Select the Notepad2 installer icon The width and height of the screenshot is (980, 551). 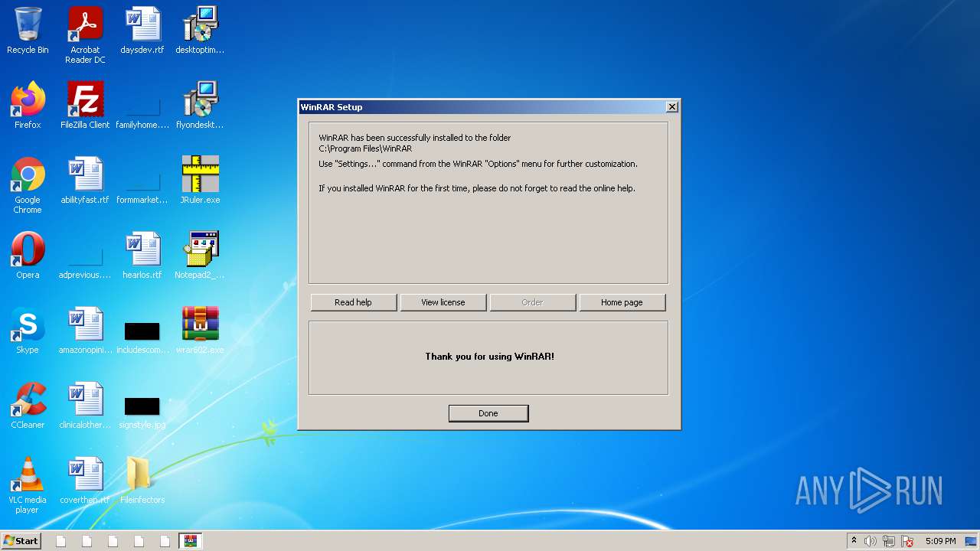pyautogui.click(x=200, y=256)
